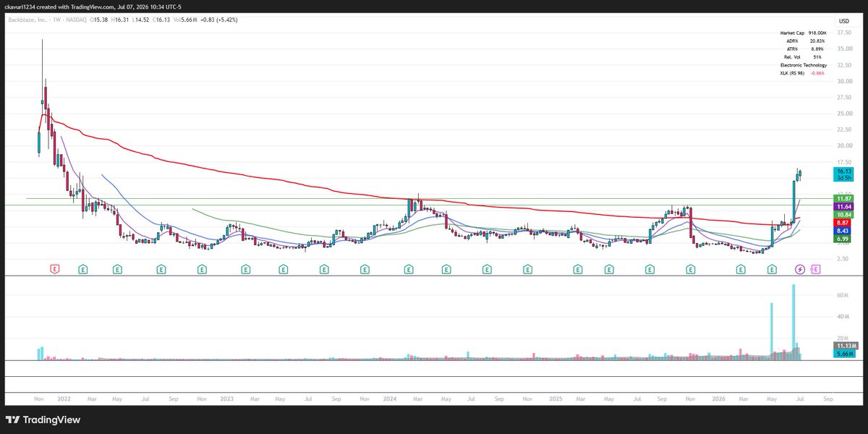Viewport: 868px width, 434px height.
Task: Click the blue 8.43 moving average label
Action: click(x=843, y=231)
